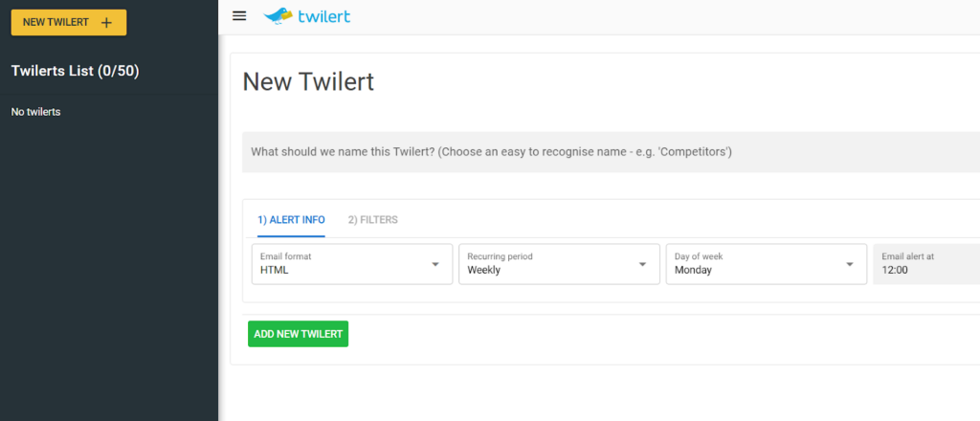
Task: Click the 12:00 time value
Action: pyautogui.click(x=895, y=271)
